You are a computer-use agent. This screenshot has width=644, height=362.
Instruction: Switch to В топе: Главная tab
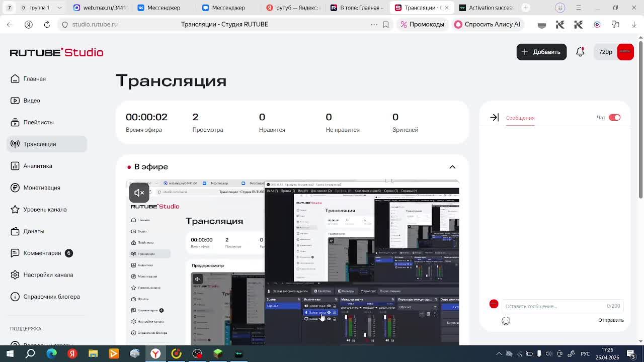click(x=357, y=8)
